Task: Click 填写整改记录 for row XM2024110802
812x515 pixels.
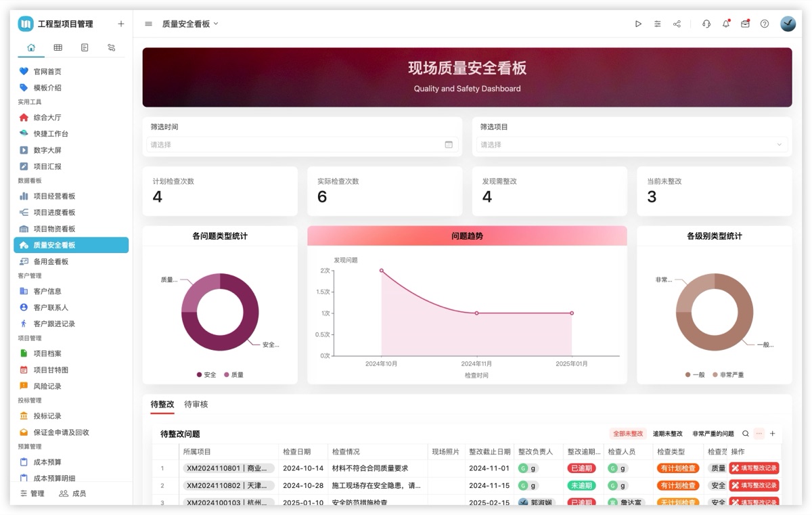Action: (754, 485)
